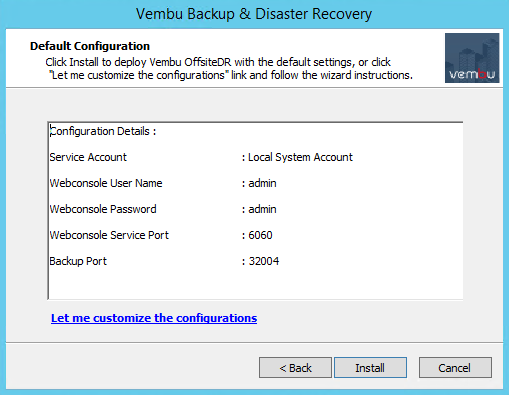Click the Configuration Details text line
This screenshot has height=395, width=509.
point(103,131)
